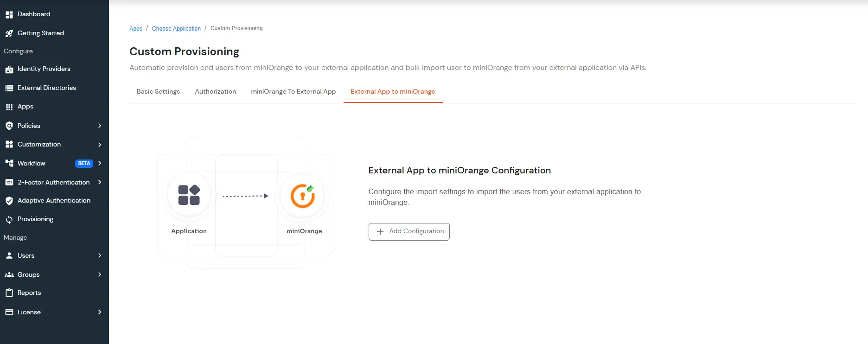The height and width of the screenshot is (344, 868).
Task: Click the Reports clipboard icon
Action: (9, 293)
